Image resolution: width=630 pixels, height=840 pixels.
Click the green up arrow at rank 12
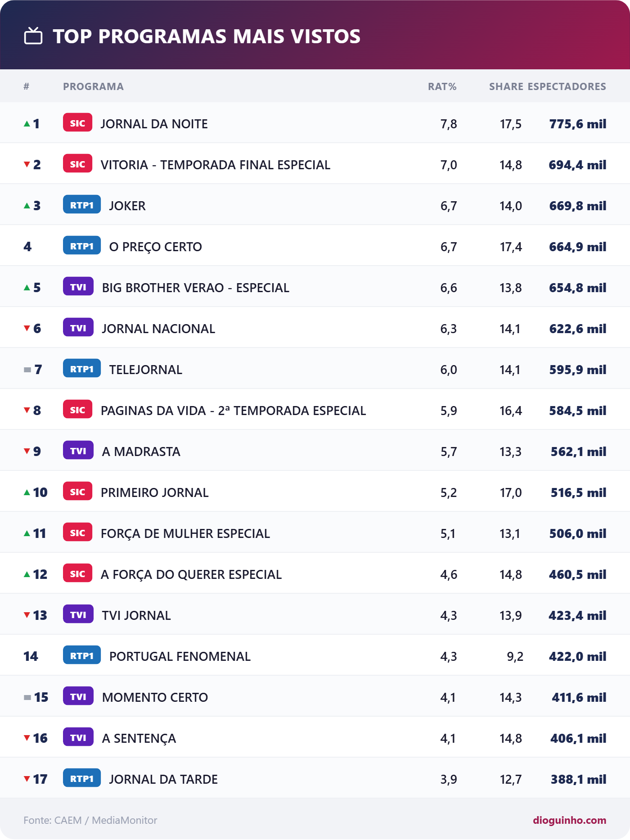point(27,574)
